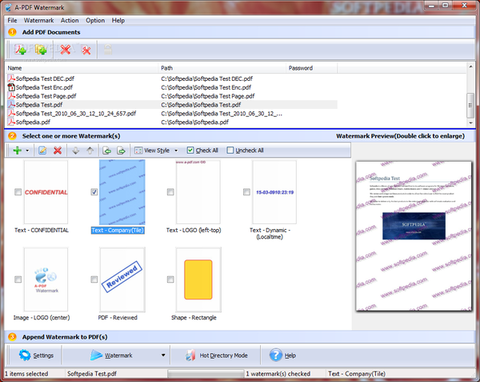Open the dropdown arrow next to Watermark button
The image size is (480, 382).
point(163,355)
